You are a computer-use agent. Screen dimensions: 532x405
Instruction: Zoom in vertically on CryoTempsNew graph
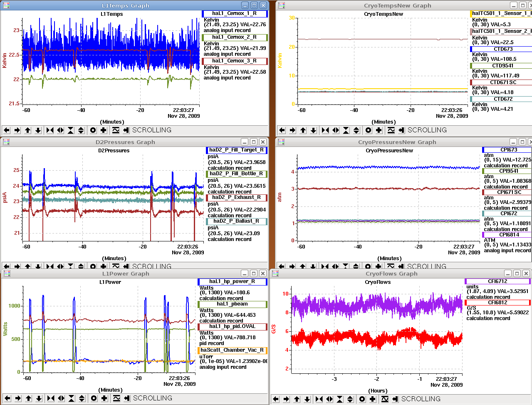pos(346,130)
